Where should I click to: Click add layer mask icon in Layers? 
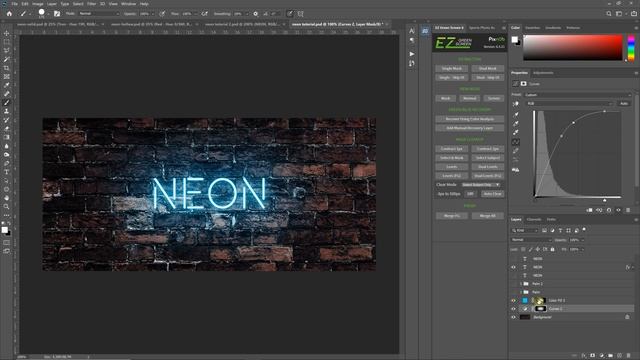593,356
